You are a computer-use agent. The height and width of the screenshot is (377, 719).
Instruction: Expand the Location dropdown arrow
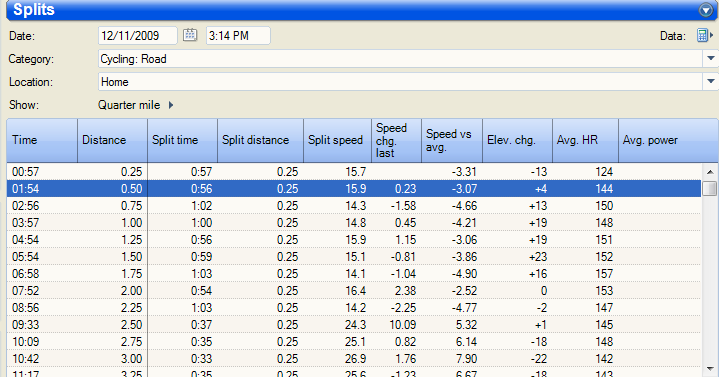tap(710, 82)
